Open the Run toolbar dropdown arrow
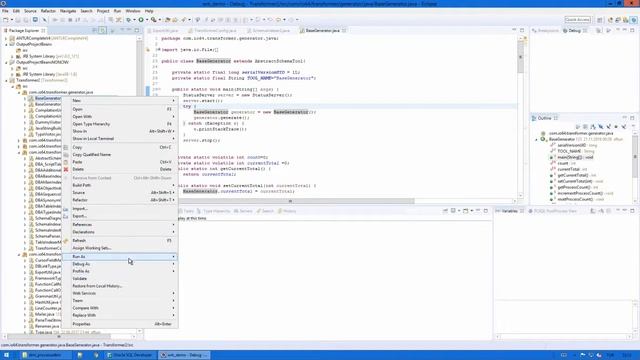This screenshot has width=640, height=360. click(x=147, y=20)
